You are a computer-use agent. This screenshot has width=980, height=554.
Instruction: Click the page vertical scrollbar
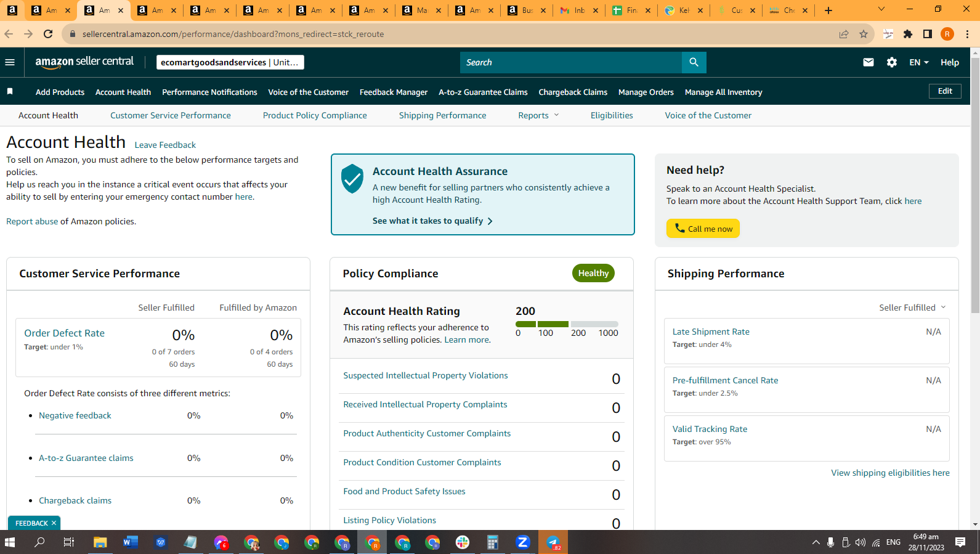click(975, 185)
